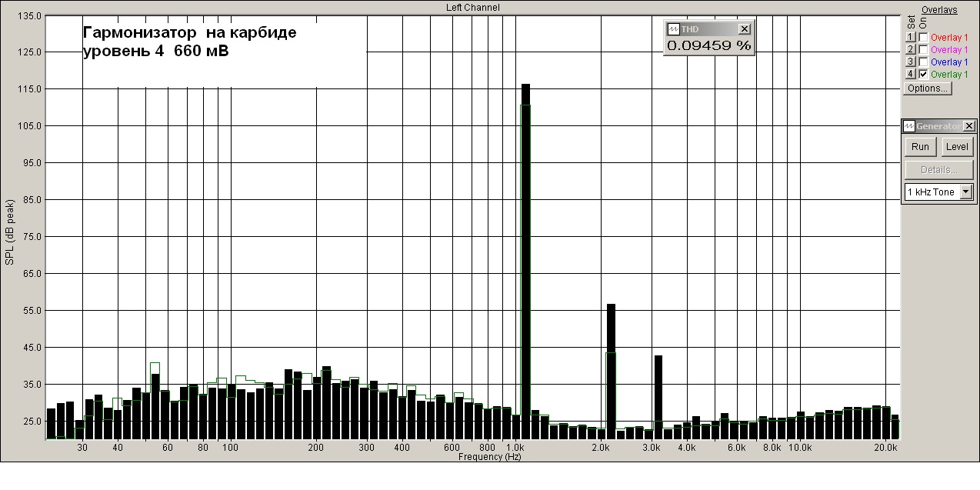
Task: Click the 1 kHz fundamental peak bar
Action: pos(525,262)
